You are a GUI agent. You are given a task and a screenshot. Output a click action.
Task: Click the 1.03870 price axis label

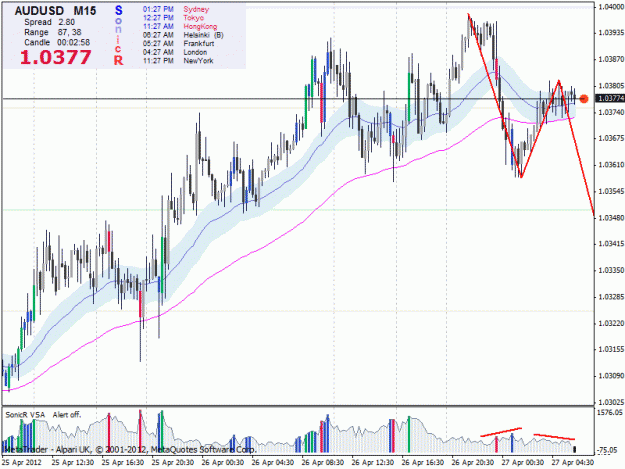[611, 59]
